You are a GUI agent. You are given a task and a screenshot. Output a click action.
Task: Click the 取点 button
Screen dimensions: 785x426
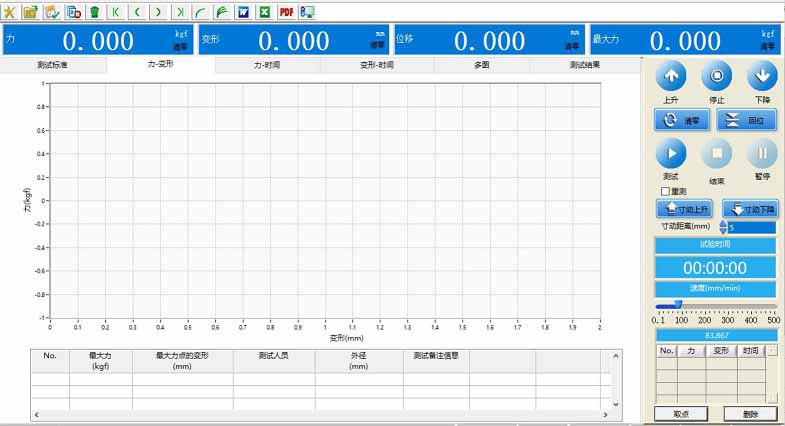[681, 414]
